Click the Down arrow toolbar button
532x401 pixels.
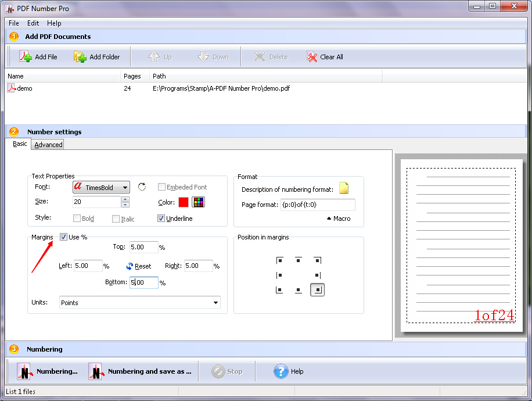(x=213, y=57)
